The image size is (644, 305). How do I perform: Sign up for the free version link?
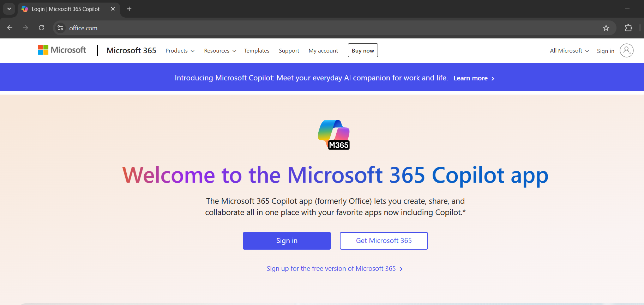(335, 269)
